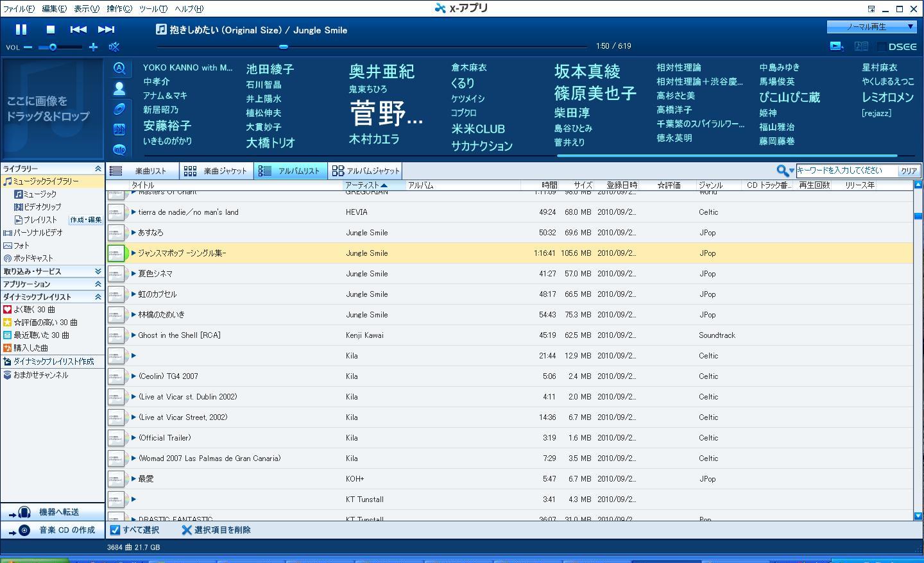Viewport: 924px width, 563px height.
Task: Click the ポッドキャスト icon in sidebar
Action: 8,258
